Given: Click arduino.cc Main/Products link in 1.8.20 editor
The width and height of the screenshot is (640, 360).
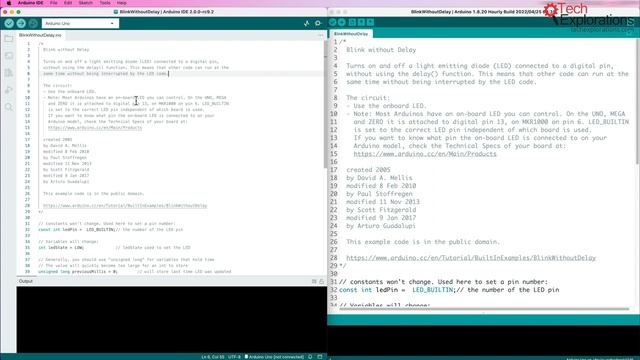Looking at the screenshot, I should 425,154.
